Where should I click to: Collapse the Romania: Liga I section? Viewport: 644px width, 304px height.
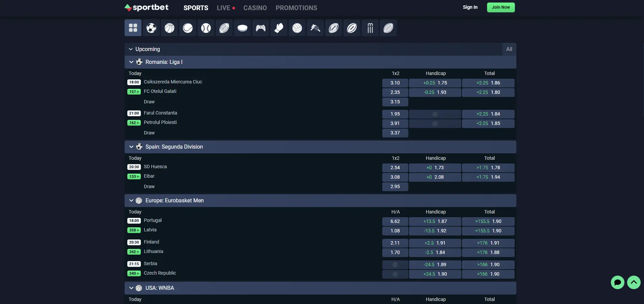pos(131,62)
